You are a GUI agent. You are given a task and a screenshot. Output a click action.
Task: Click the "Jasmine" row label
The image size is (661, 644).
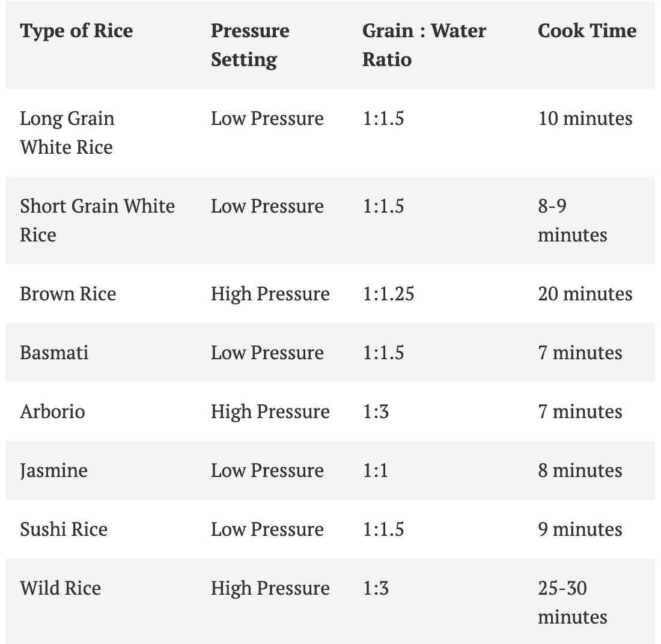53,470
